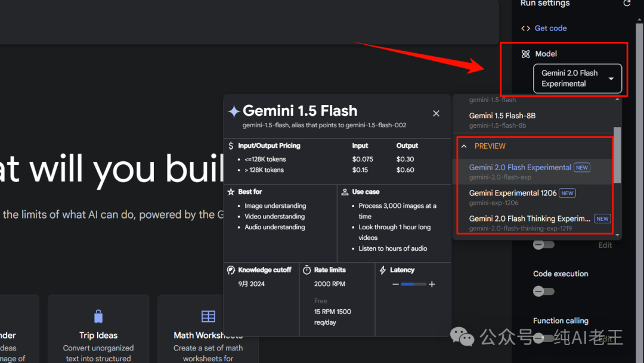Click the 'Image understanding' bullet text
Viewport: 644px width, 363px height.
(275, 206)
